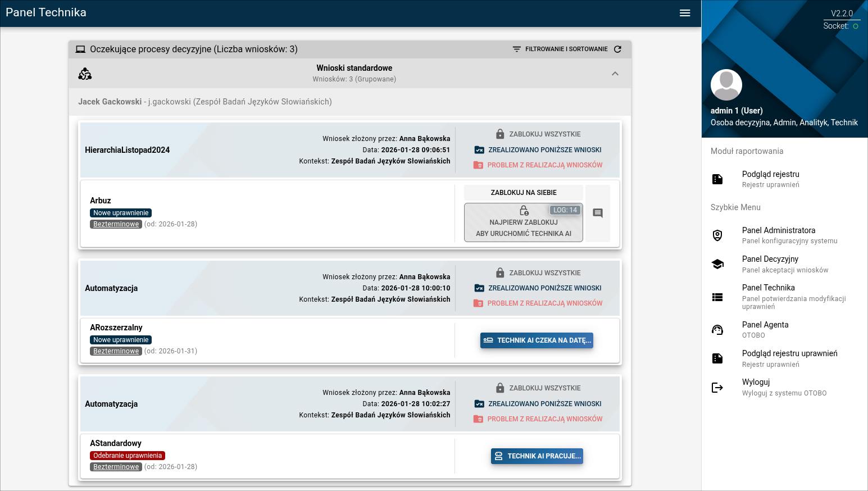Open Panel Administratora shield icon

pos(717,235)
